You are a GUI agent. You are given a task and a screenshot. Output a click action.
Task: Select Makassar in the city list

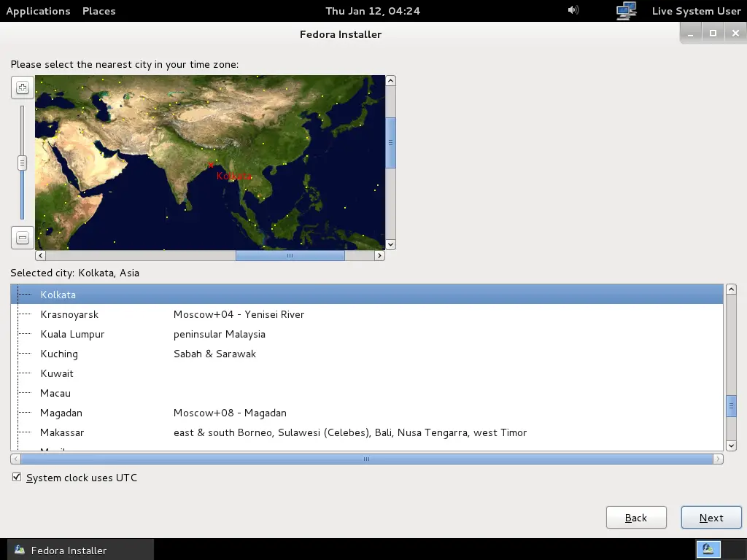(x=367, y=432)
